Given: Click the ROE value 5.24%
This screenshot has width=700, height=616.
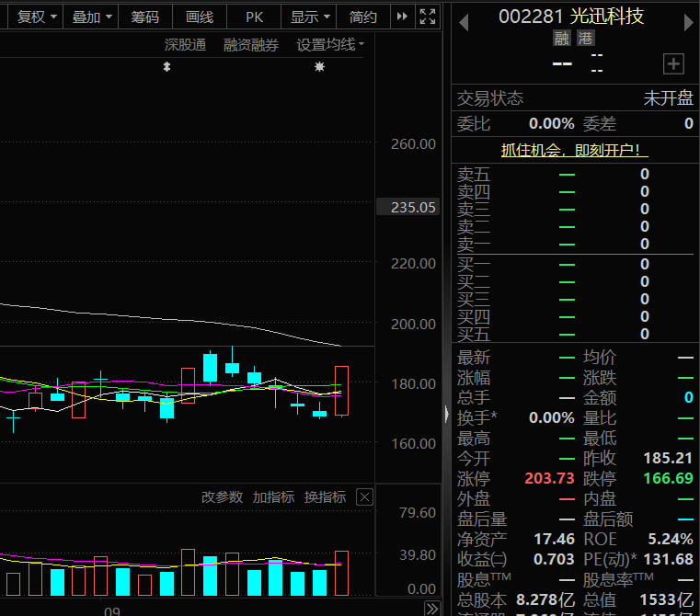Looking at the screenshot, I should point(671,539).
